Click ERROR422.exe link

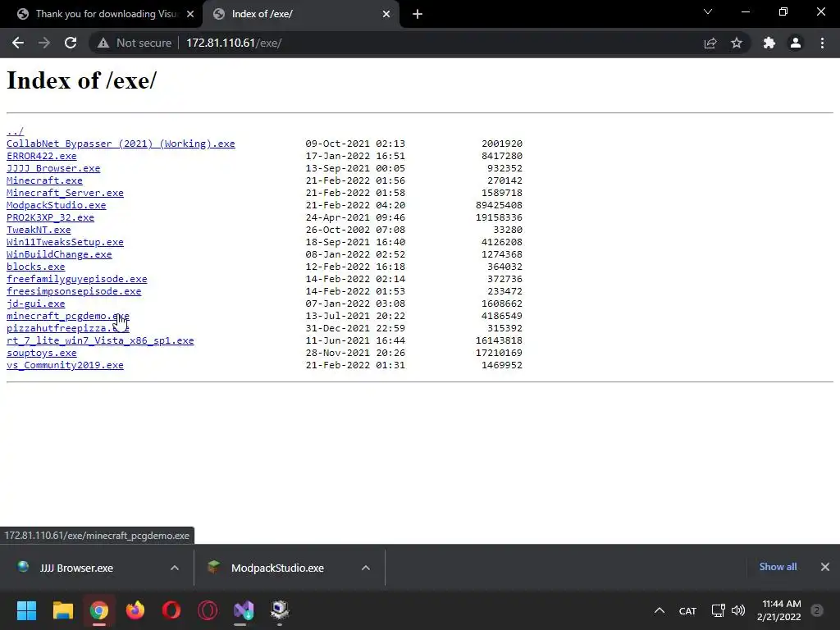pyautogui.click(x=41, y=156)
